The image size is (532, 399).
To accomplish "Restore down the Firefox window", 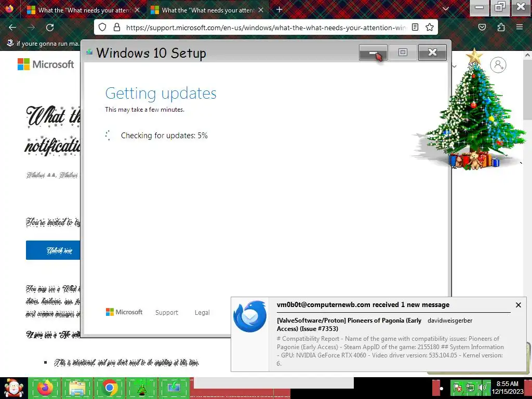I will (x=499, y=7).
